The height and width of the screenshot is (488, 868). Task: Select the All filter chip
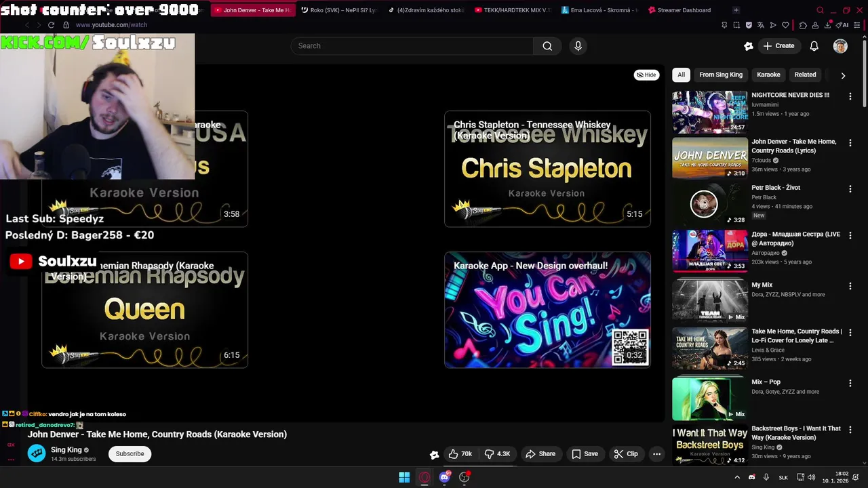click(x=681, y=75)
